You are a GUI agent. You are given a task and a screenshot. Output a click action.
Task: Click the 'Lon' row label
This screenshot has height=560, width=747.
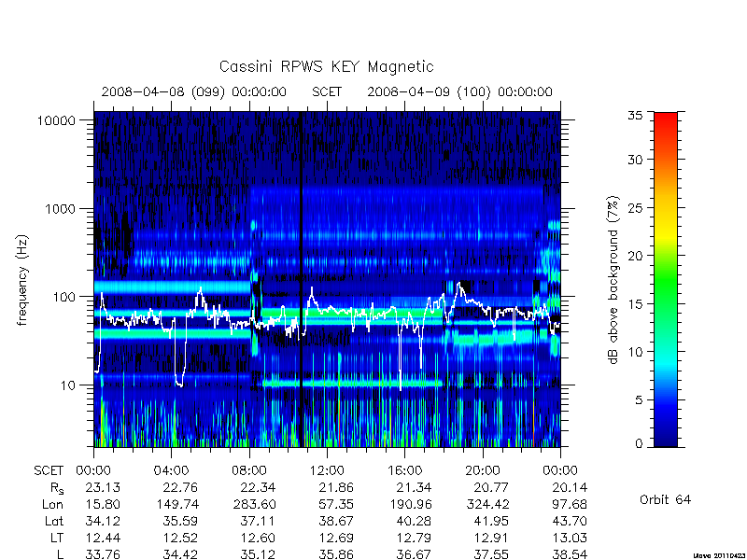pyautogui.click(x=52, y=504)
